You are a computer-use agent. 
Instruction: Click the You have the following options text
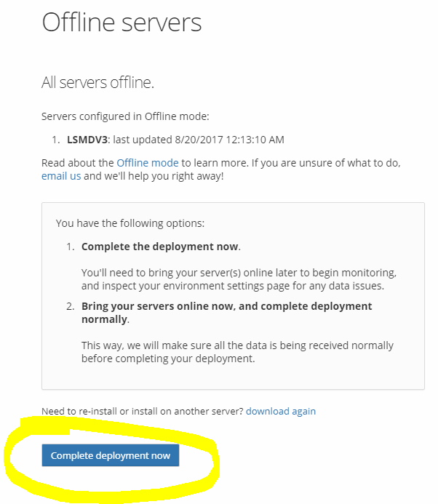(x=129, y=223)
